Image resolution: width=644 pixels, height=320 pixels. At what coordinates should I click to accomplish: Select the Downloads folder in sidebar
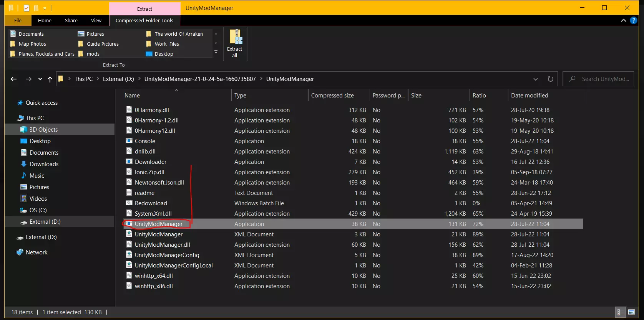44,164
